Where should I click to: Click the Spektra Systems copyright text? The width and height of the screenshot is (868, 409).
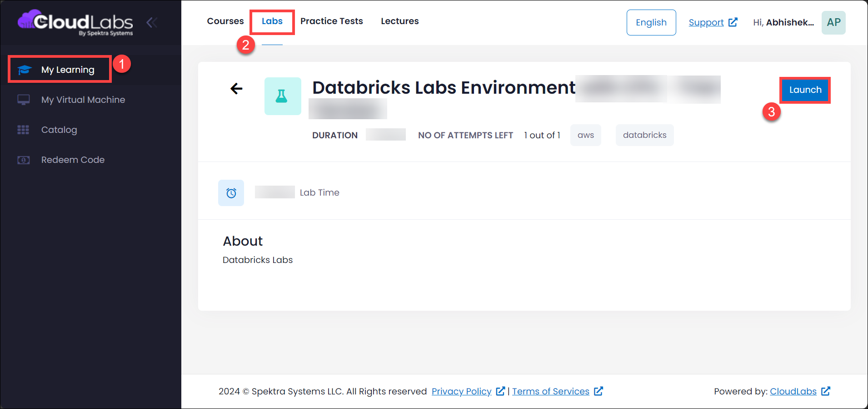pyautogui.click(x=323, y=391)
